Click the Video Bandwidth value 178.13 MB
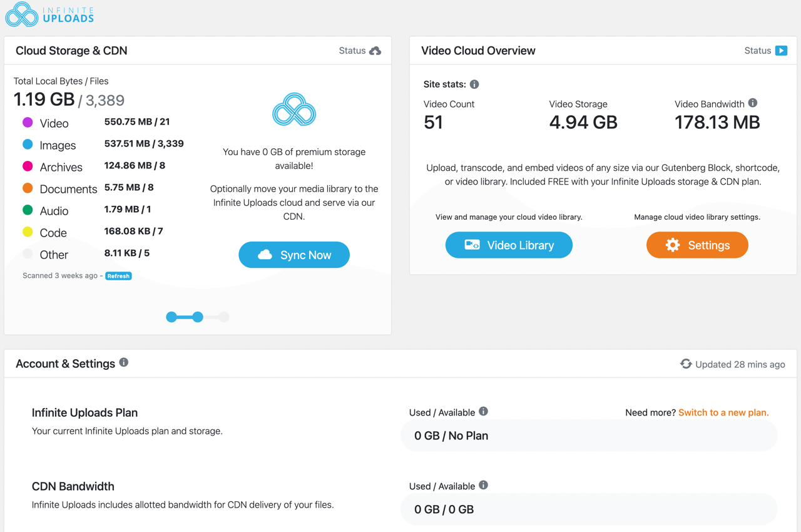Viewport: 801px width, 532px height. pyautogui.click(x=717, y=122)
